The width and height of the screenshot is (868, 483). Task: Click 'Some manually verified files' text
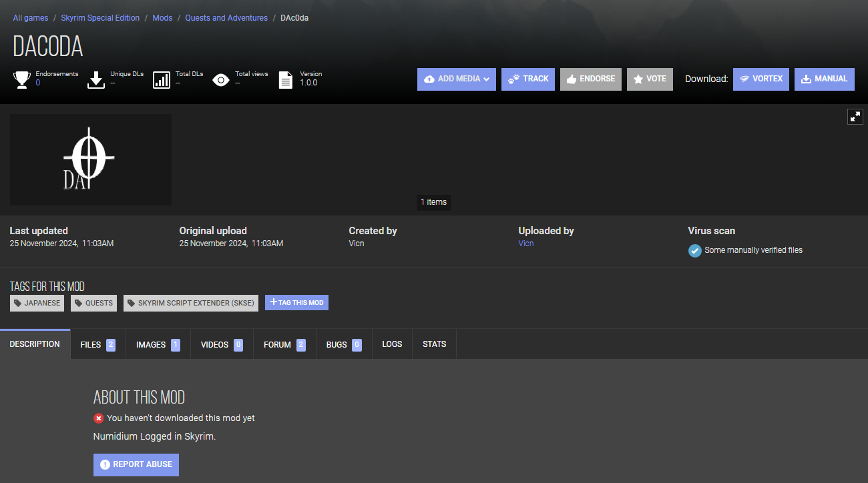click(x=753, y=250)
